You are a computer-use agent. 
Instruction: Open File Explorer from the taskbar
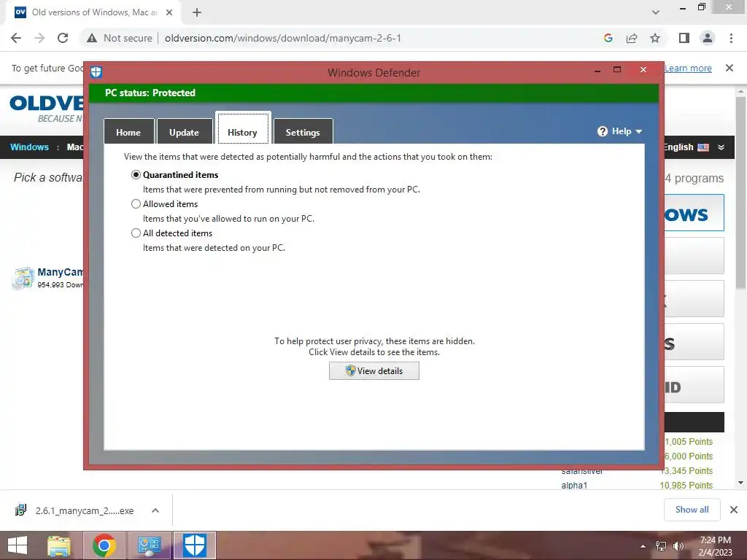tap(59, 545)
